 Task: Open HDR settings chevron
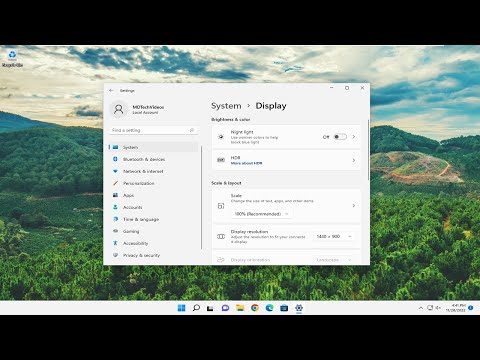(x=354, y=160)
